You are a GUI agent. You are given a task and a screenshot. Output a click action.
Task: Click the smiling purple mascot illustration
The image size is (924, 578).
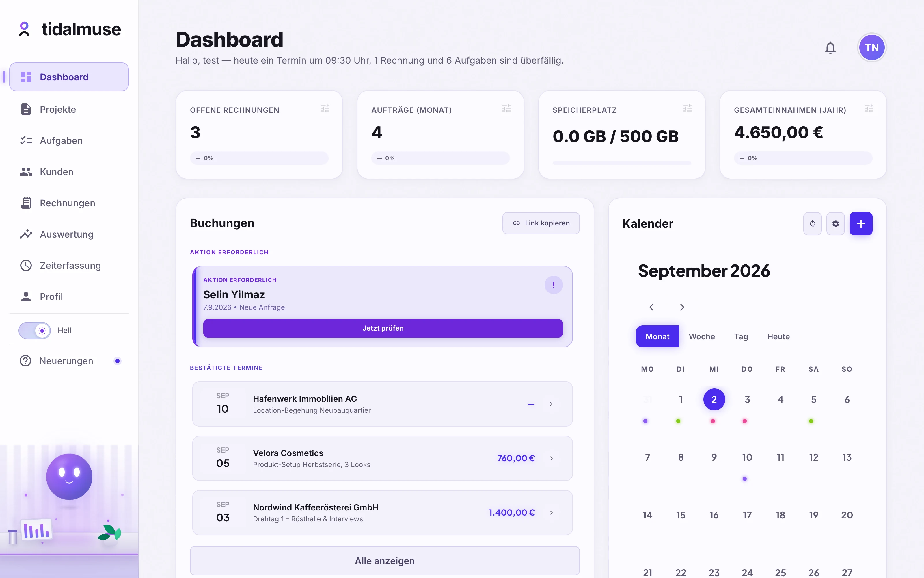pyautogui.click(x=69, y=477)
